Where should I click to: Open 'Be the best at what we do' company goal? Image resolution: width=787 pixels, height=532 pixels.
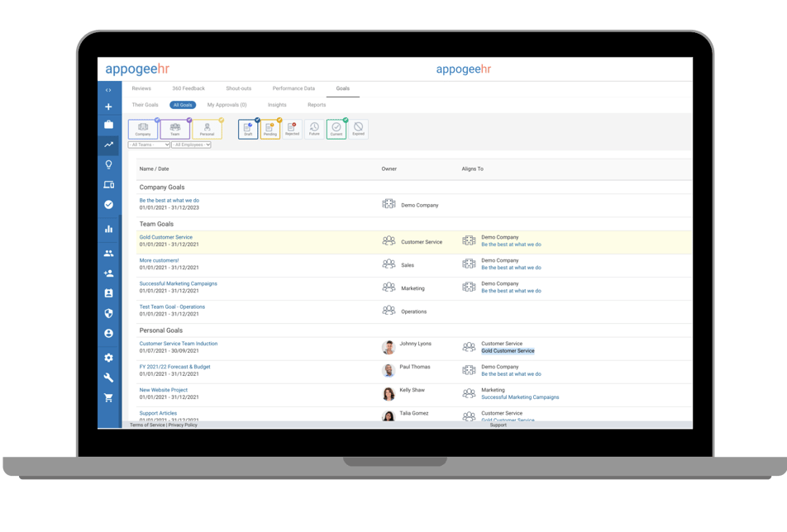pos(169,201)
